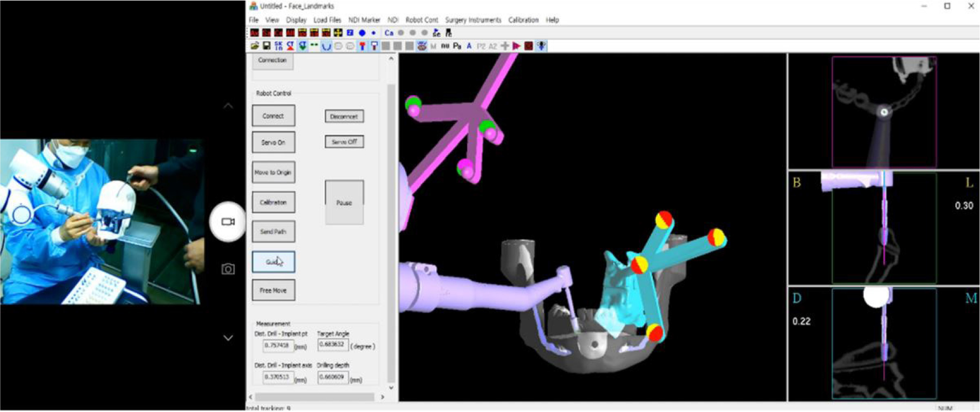The image size is (980, 412).
Task: Click the large blue circle toolbar icon
Action: point(362,33)
